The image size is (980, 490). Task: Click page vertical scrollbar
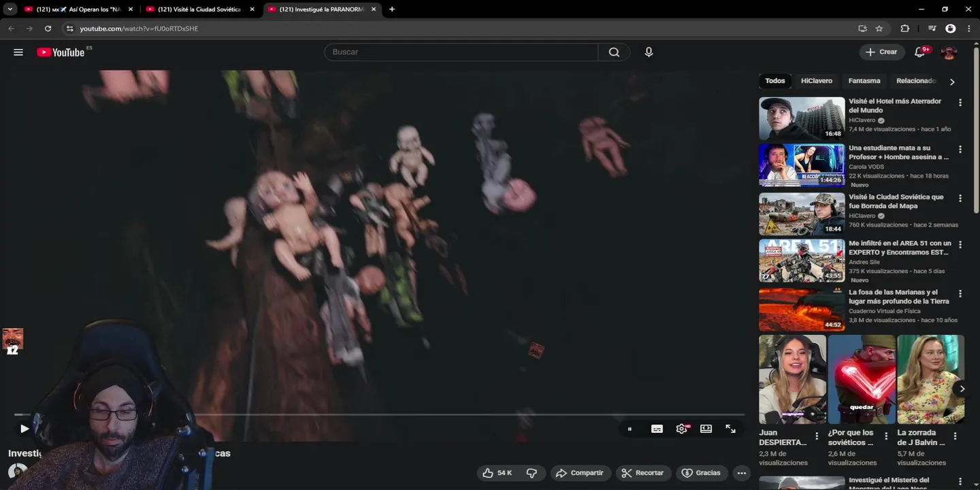click(x=977, y=129)
